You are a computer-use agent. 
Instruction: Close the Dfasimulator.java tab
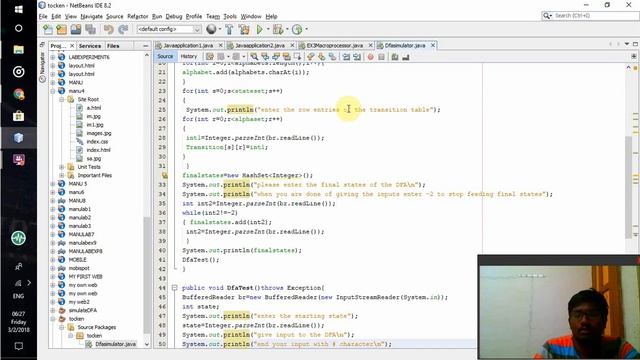click(x=433, y=45)
